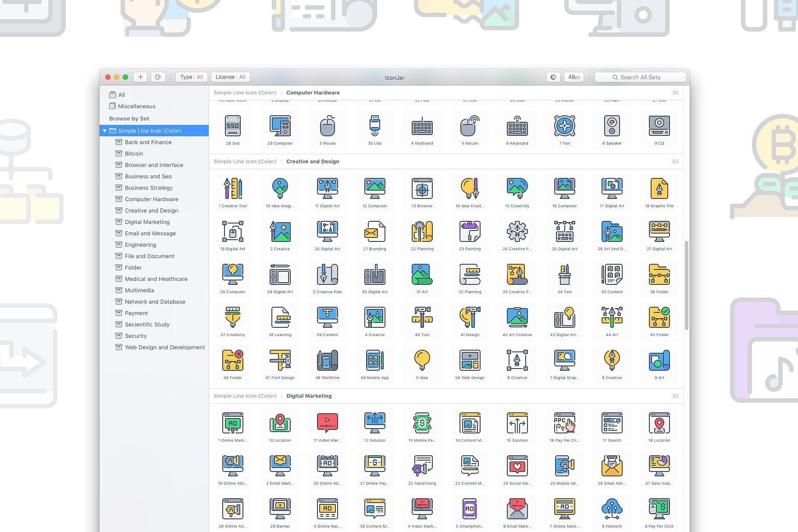Open the color picker circle button
The height and width of the screenshot is (532, 798).
pyautogui.click(x=553, y=77)
